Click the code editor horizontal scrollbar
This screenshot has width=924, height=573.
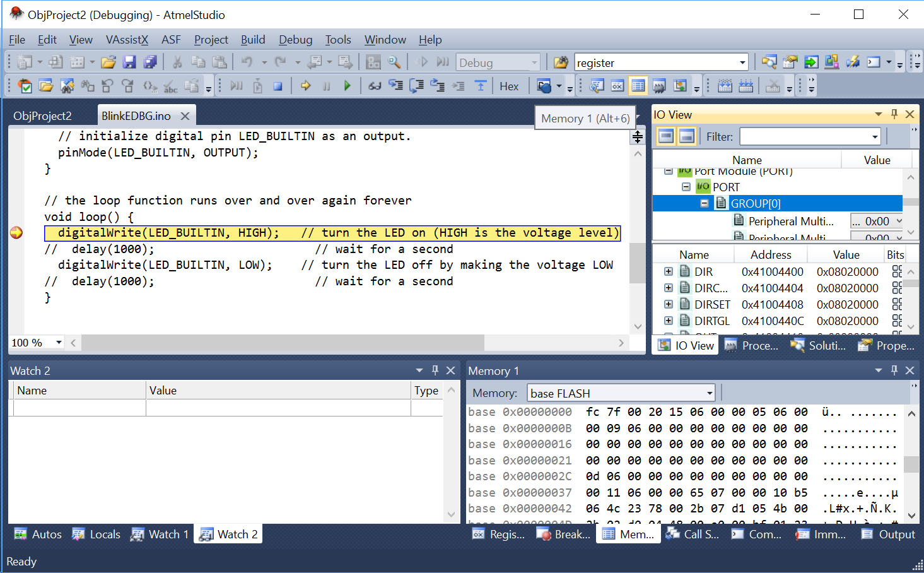[x=283, y=343]
